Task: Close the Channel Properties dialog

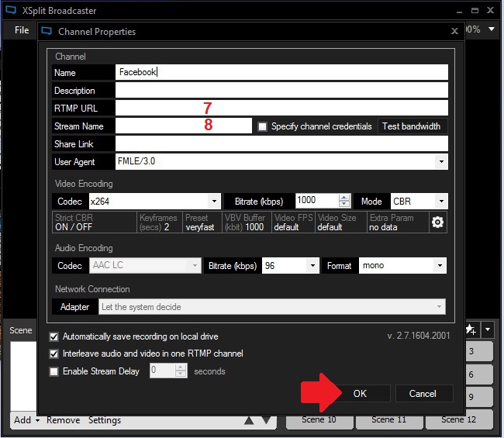Action: (x=454, y=32)
